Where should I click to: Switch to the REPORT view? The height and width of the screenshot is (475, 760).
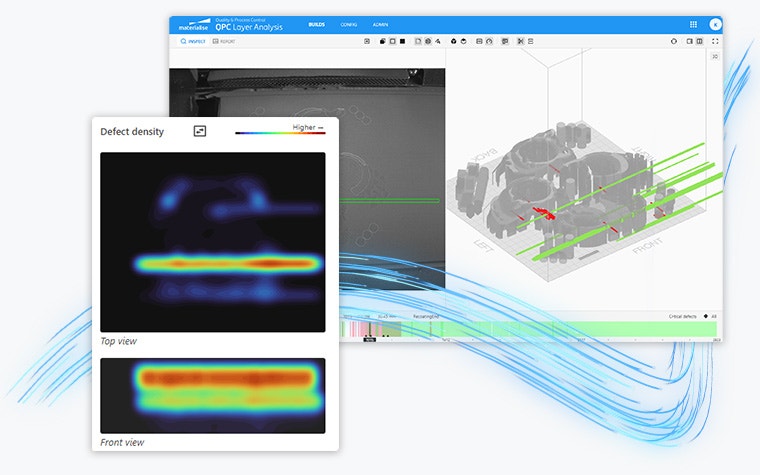[225, 41]
